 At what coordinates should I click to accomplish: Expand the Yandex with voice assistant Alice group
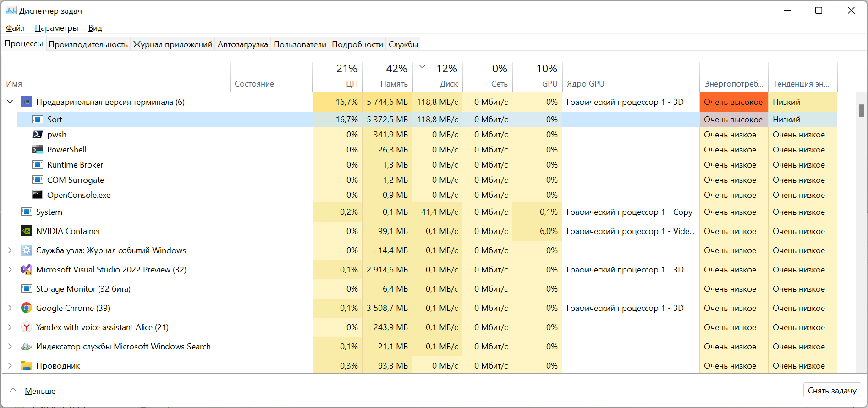click(x=10, y=327)
